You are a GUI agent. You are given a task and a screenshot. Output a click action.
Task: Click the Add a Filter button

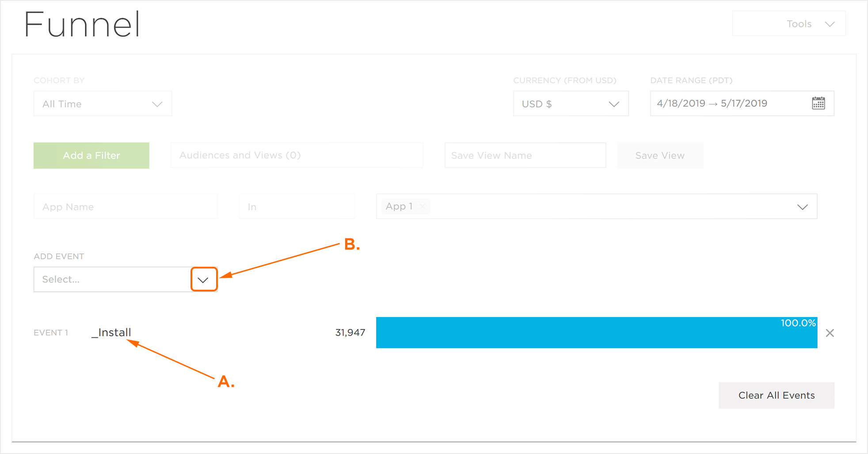[x=91, y=155]
